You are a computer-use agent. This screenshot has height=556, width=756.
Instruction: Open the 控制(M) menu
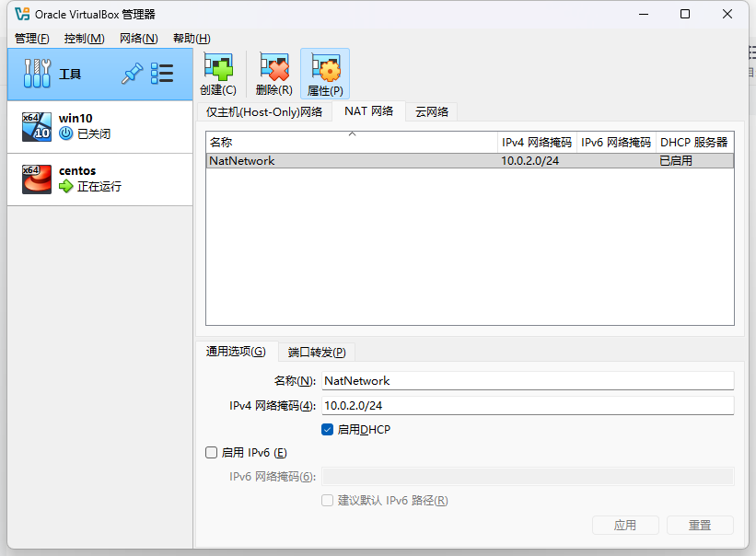coord(85,38)
